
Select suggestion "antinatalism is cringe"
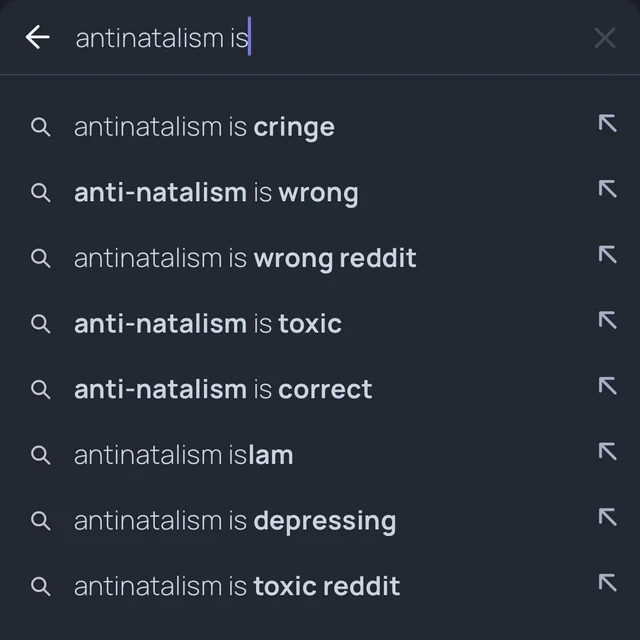point(204,127)
